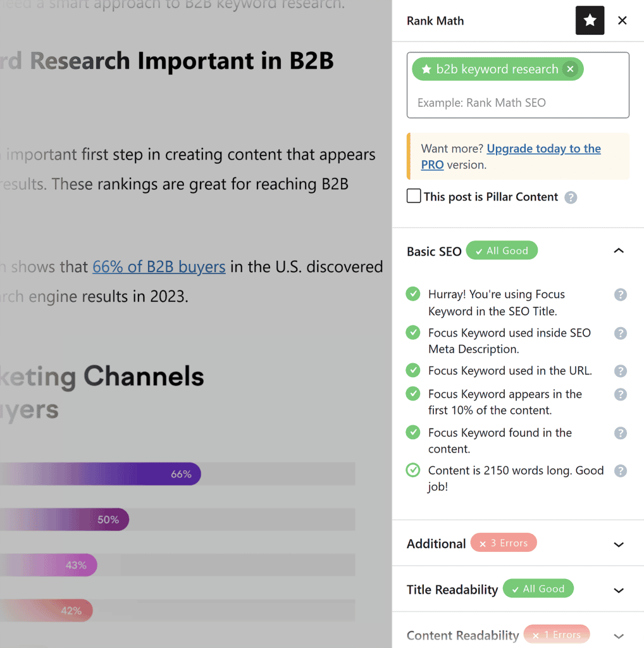The height and width of the screenshot is (648, 644).
Task: Click help icon beside SEO Title check
Action: [620, 294]
